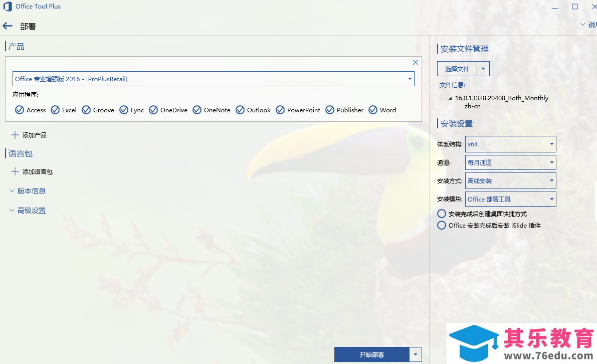Click the 文件信息 label

(452, 85)
